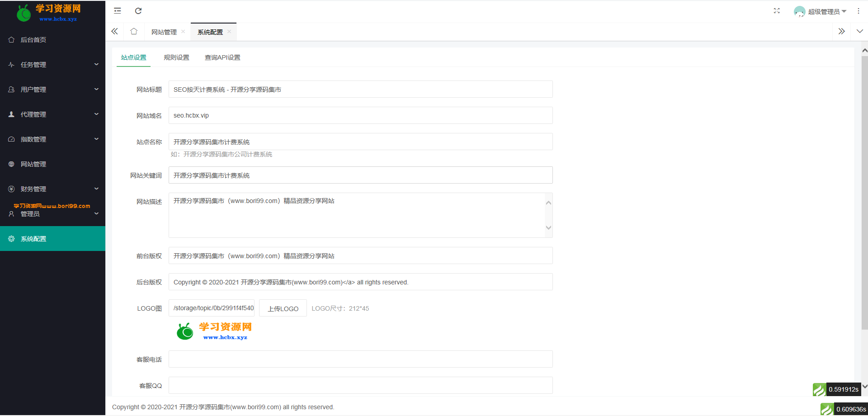The image size is (868, 416).
Task: Click the 网站标题 input field
Action: pos(361,90)
